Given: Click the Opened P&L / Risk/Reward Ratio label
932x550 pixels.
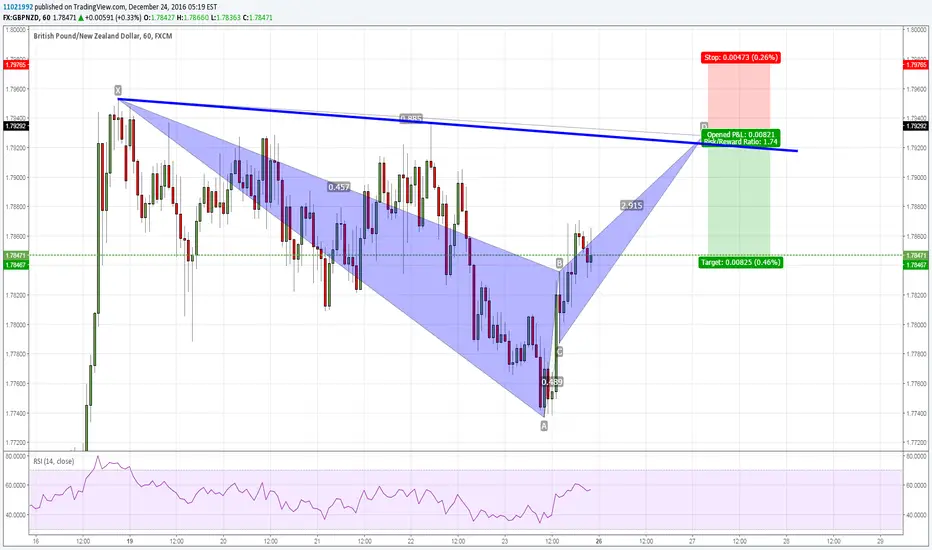Looking at the screenshot, I should (741, 138).
